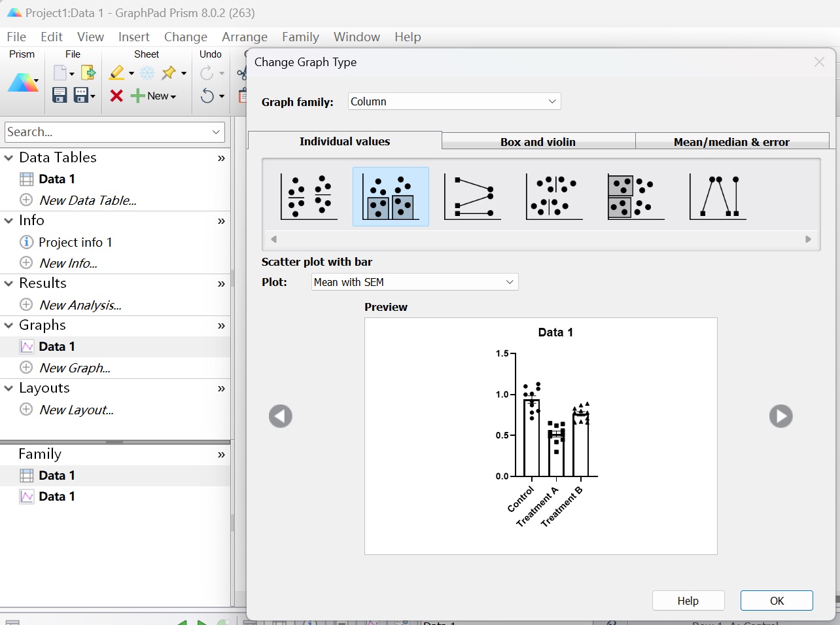Open the Insert menu
This screenshot has width=840, height=625.
tap(133, 37)
